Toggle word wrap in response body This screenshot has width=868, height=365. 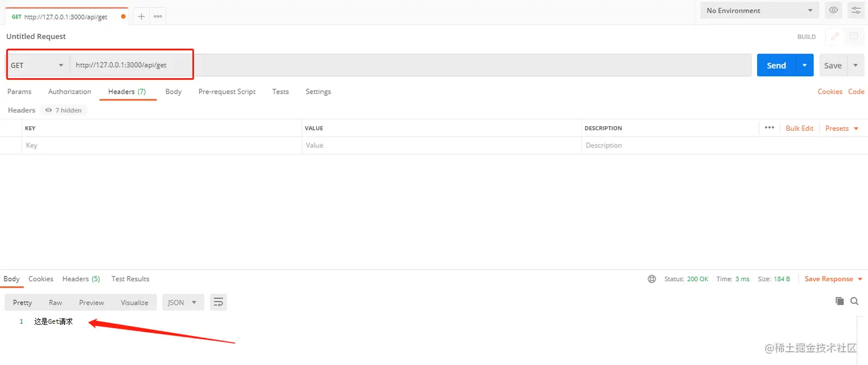(218, 302)
